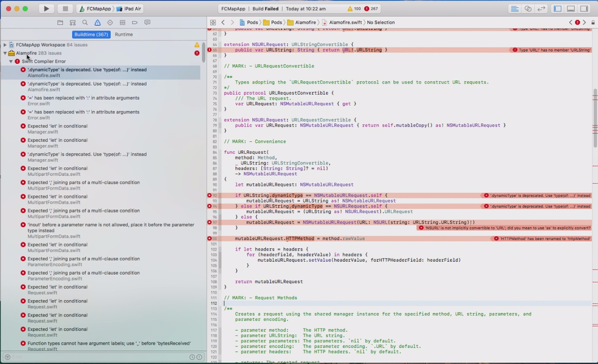Image resolution: width=598 pixels, height=364 pixels.
Task: Click the Run (play) button
Action: (46, 9)
